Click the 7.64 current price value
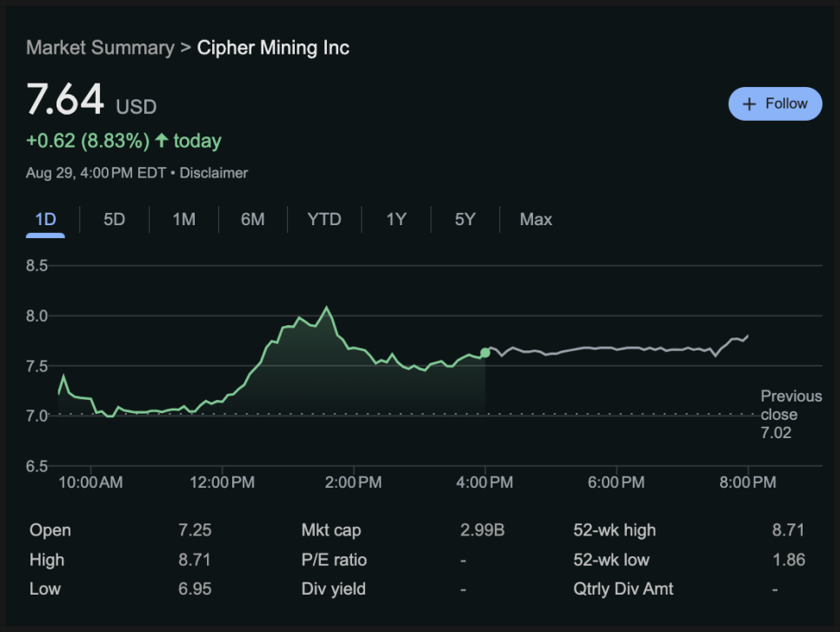This screenshot has height=632, width=840. click(65, 99)
